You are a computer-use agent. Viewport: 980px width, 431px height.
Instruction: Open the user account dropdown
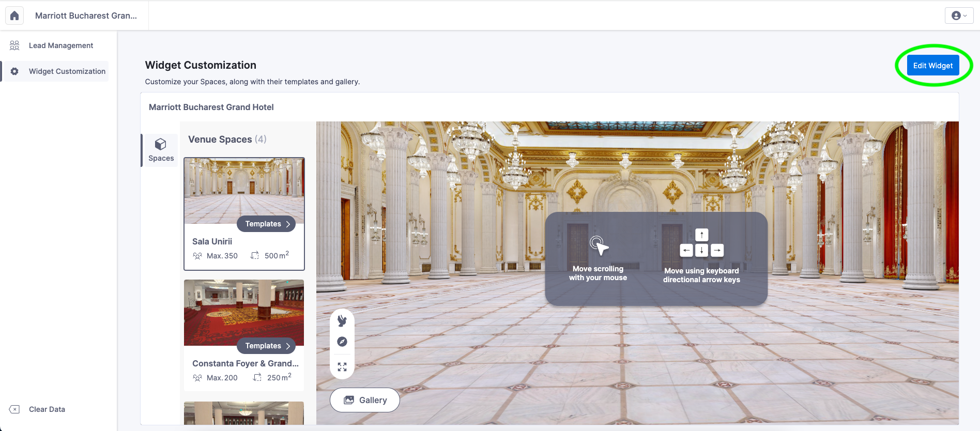point(959,16)
